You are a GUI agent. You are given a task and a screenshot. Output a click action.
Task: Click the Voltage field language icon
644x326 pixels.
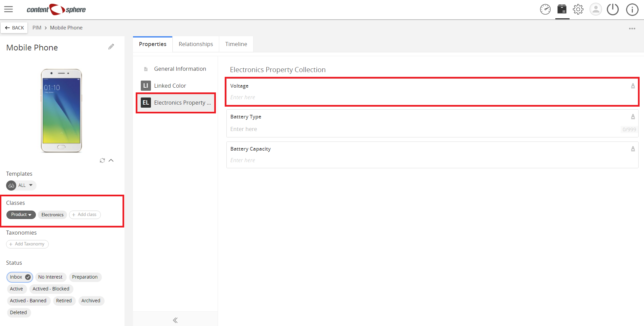click(633, 86)
